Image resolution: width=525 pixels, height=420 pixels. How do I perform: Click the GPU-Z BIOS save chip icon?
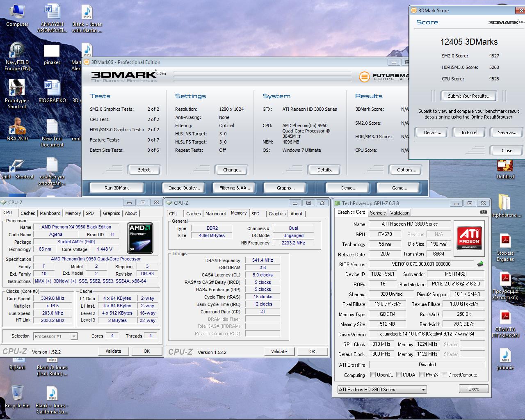(x=480, y=264)
